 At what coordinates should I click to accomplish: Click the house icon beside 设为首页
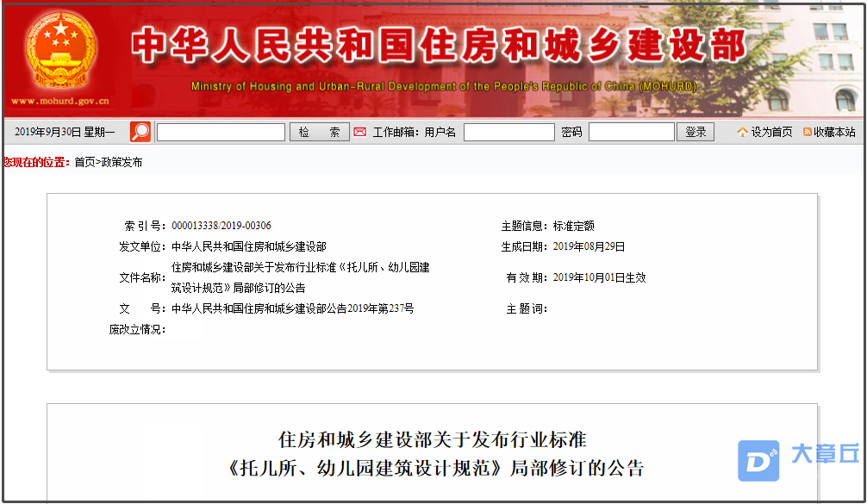pyautogui.click(x=743, y=132)
